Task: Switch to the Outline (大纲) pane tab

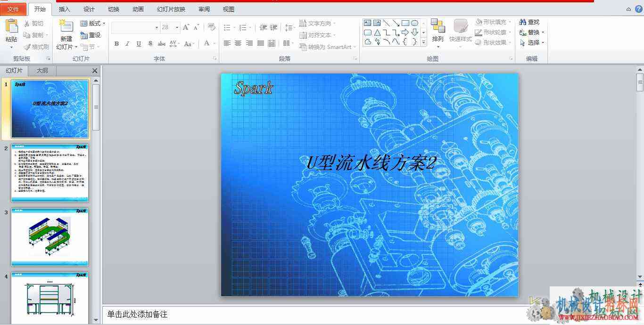Action: (42, 71)
